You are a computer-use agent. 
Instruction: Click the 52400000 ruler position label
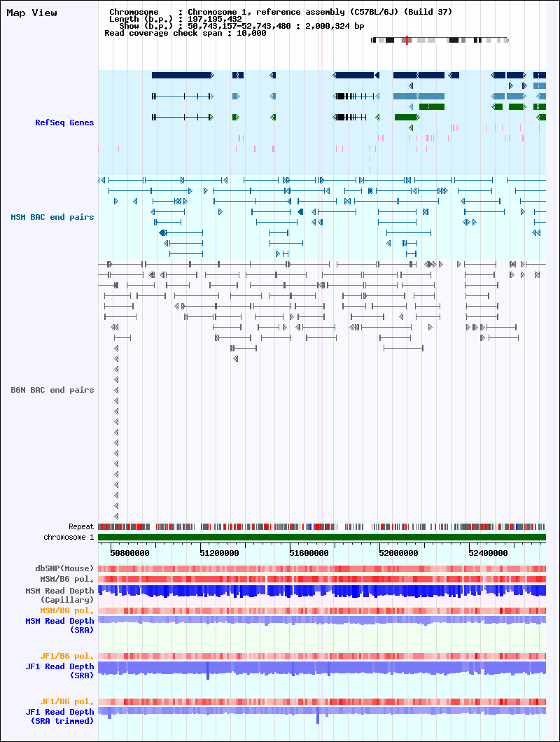488,553
